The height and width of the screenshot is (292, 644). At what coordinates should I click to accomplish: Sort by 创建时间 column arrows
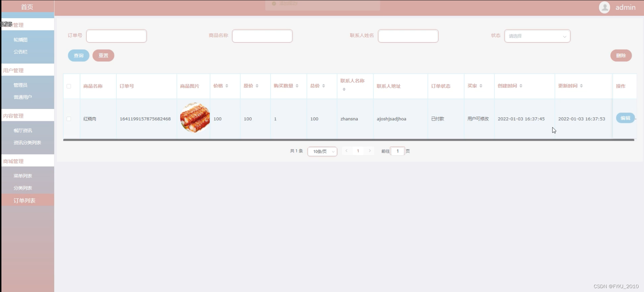[x=521, y=86]
